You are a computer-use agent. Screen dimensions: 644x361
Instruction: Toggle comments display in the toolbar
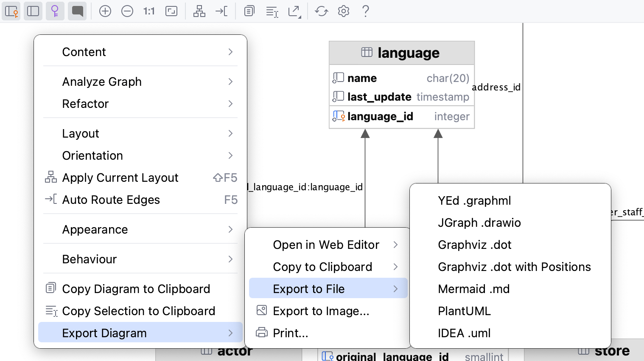(78, 11)
